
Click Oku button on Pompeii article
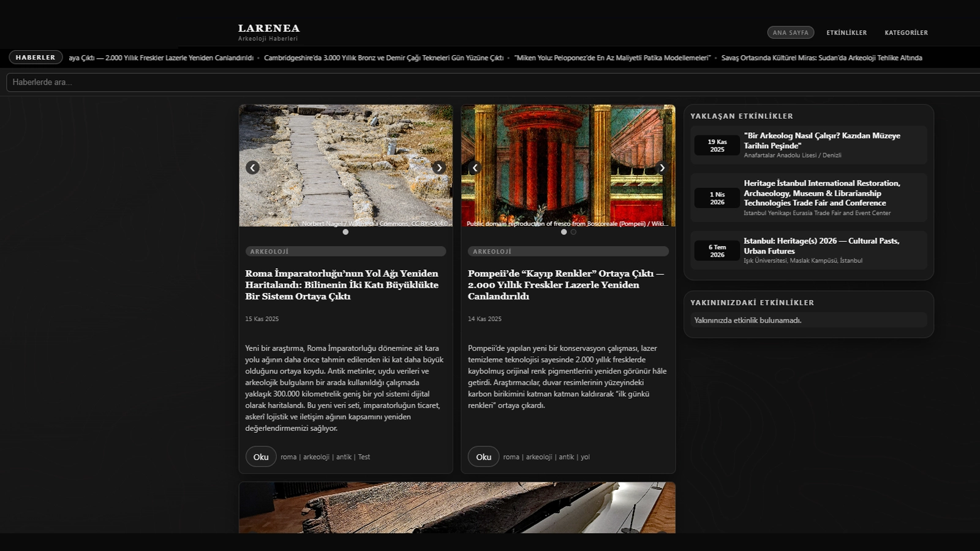pos(483,457)
